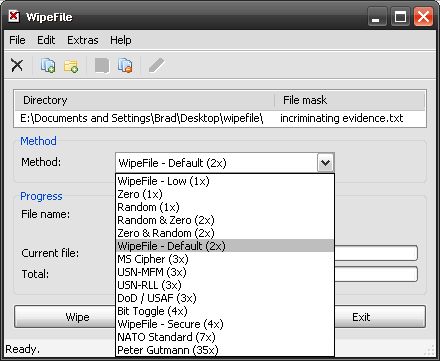This screenshot has height=361, width=440.
Task: Click the Wipe button
Action: 65,317
